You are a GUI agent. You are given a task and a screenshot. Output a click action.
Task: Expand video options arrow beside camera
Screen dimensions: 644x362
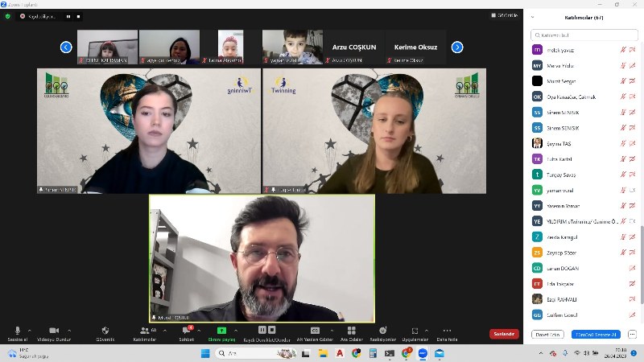69,331
